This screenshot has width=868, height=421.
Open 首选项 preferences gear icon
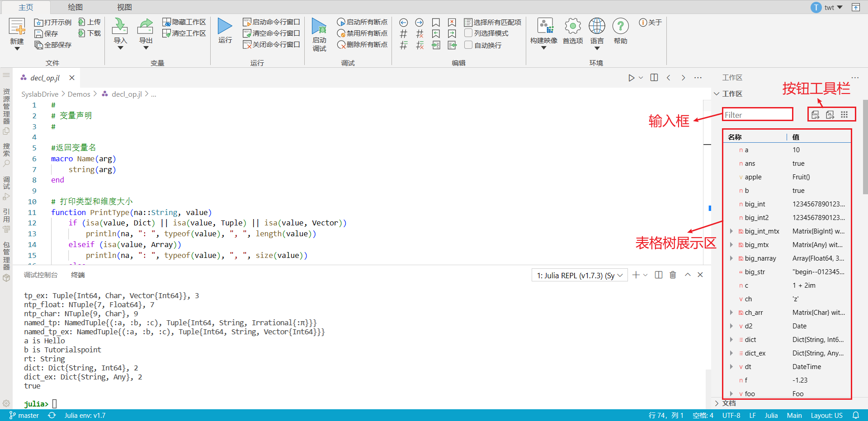pos(573,26)
